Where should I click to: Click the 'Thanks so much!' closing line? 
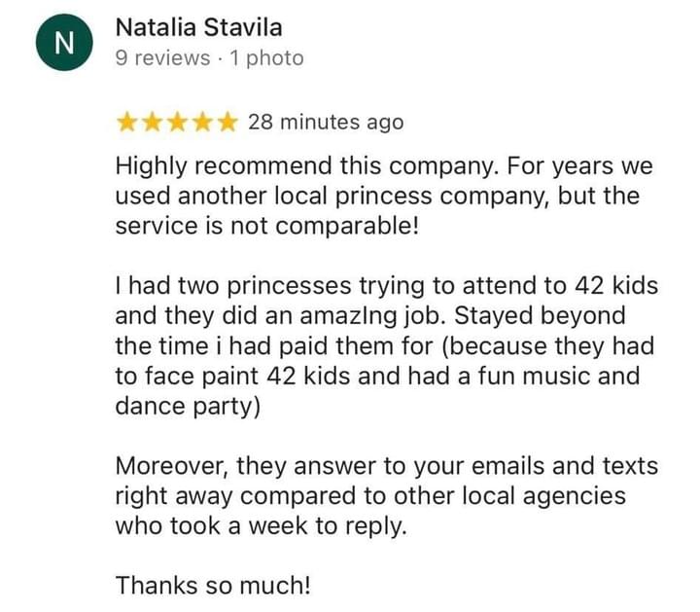(215, 586)
